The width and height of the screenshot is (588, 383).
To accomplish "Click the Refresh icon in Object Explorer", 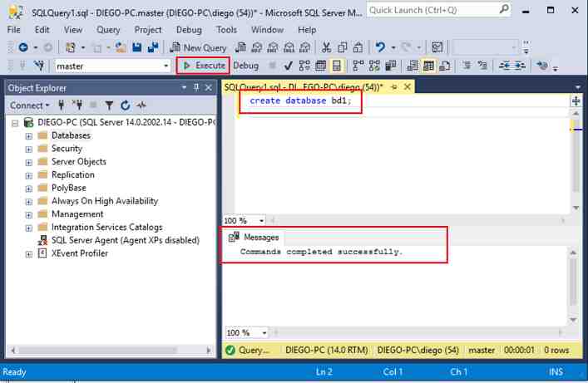I will pos(126,106).
